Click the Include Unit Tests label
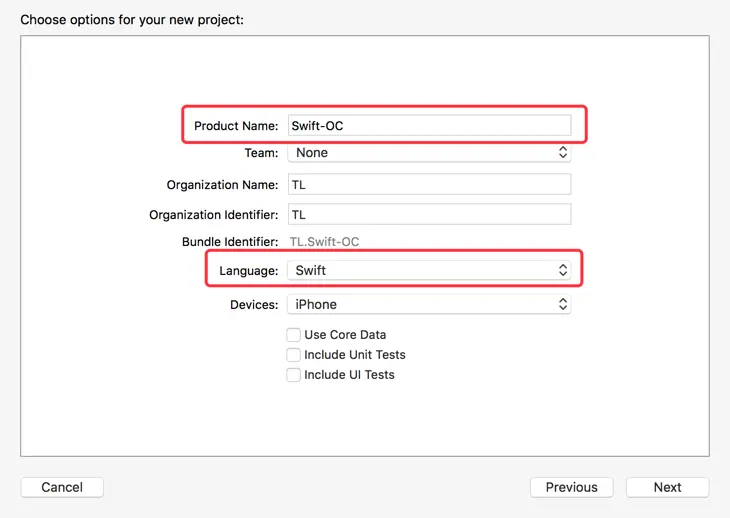 pos(355,355)
